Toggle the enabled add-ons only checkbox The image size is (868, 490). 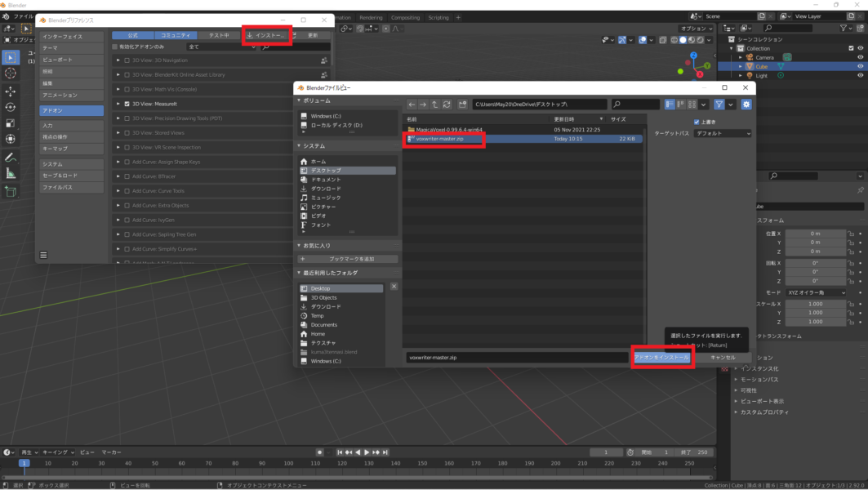click(115, 47)
